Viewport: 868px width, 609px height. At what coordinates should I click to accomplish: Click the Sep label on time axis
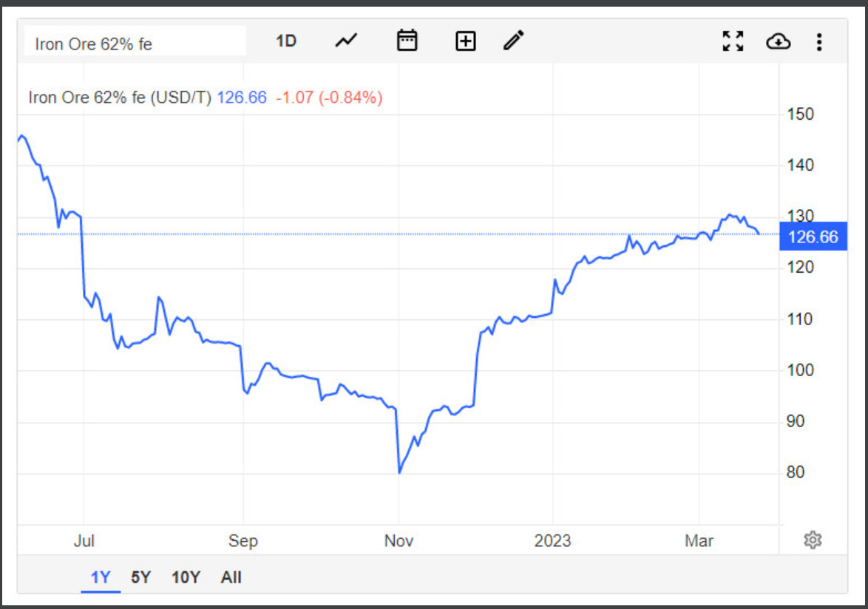tap(243, 540)
